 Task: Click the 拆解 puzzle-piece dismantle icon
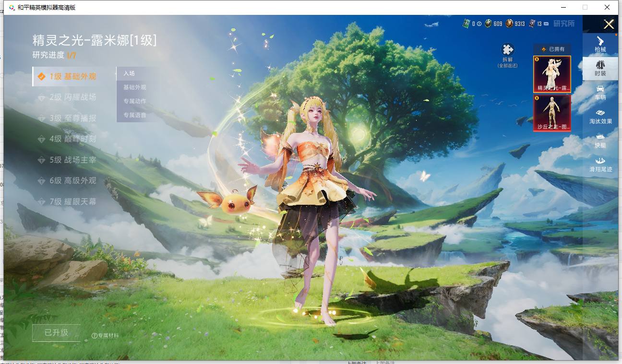[x=508, y=49]
